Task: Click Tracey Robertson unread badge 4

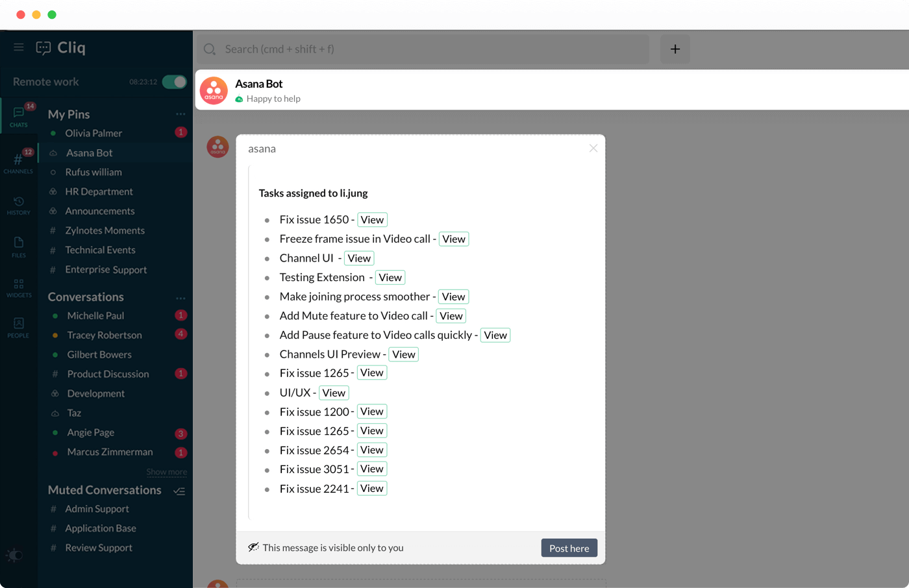Action: pos(181,334)
